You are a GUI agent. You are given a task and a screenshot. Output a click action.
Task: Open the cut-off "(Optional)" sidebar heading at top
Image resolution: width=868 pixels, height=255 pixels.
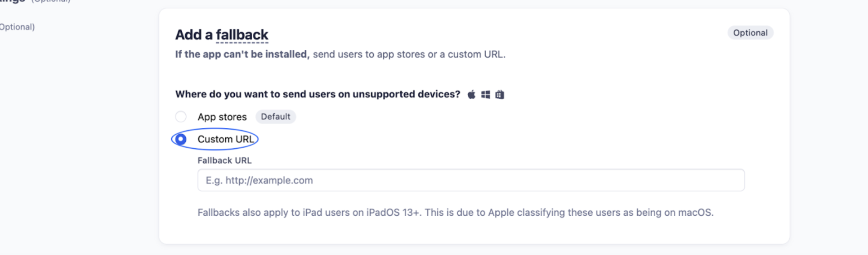pos(50,1)
